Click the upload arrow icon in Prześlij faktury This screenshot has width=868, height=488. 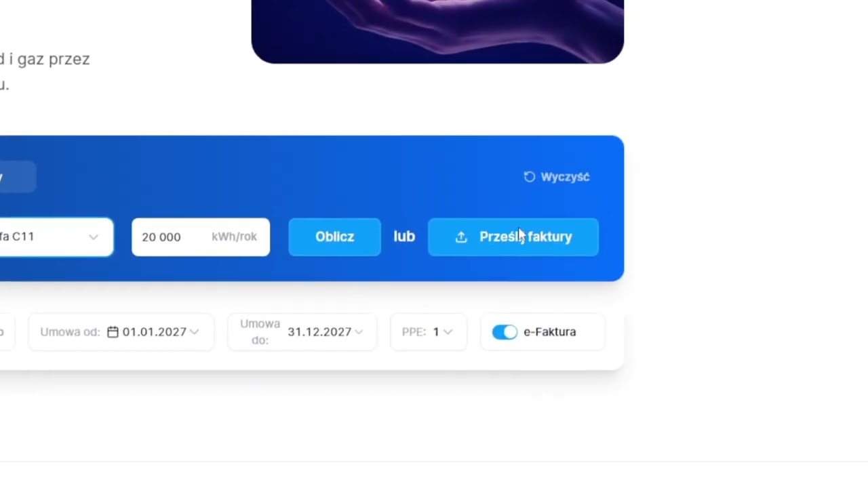[x=461, y=237]
